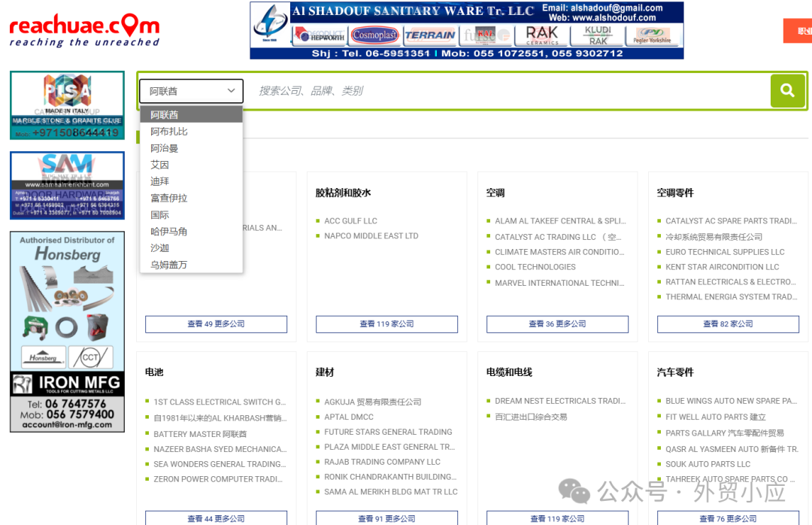
Task: Open EURO TECHNICAL SUPPLIES LLC link
Action: (725, 252)
